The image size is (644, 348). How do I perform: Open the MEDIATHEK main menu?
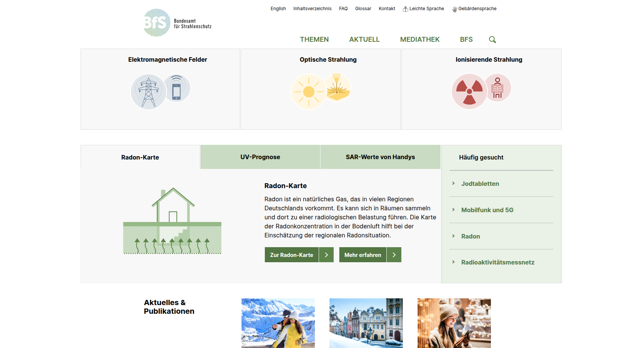tap(420, 40)
